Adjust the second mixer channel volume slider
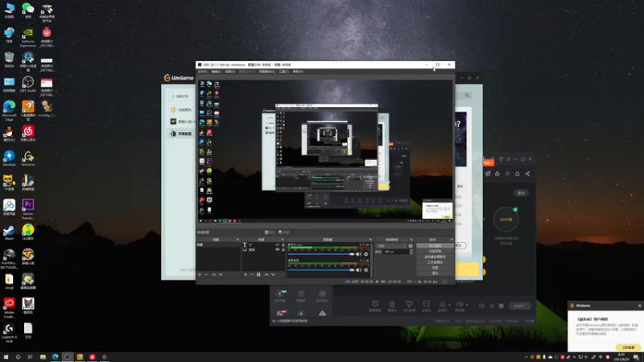The image size is (644, 362). (321, 270)
